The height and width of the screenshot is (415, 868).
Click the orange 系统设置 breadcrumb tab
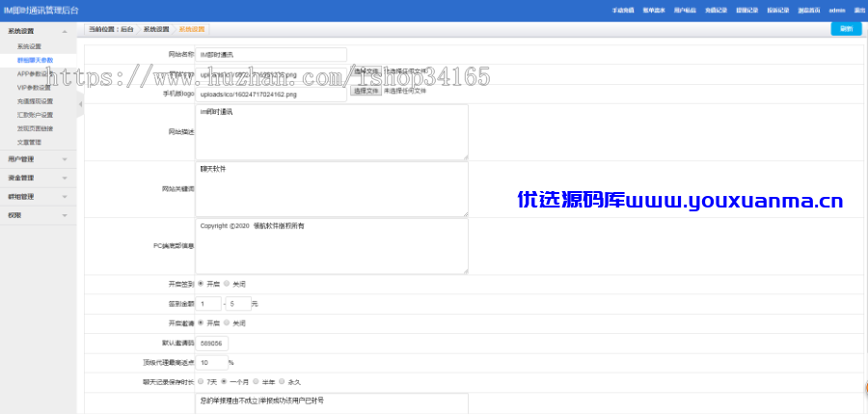point(192,29)
